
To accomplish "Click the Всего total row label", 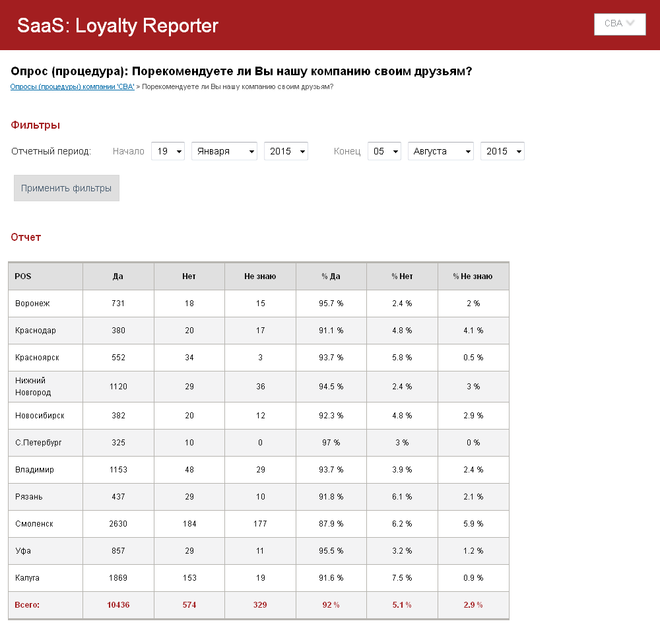I will point(27,605).
